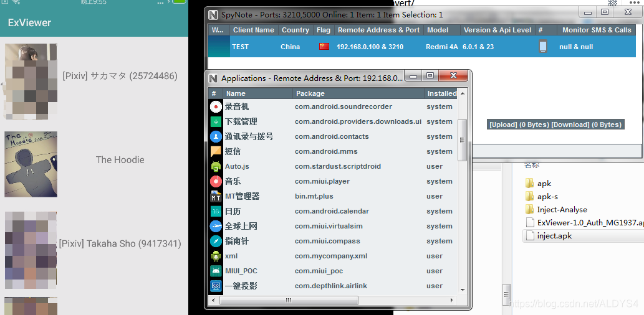This screenshot has width=644, height=315.
Task: Click 192.168.0.100 & 3210 address cell
Action: (370, 47)
